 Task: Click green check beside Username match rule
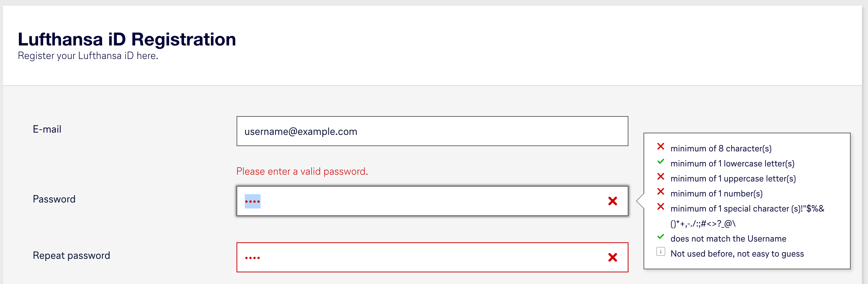[661, 237]
